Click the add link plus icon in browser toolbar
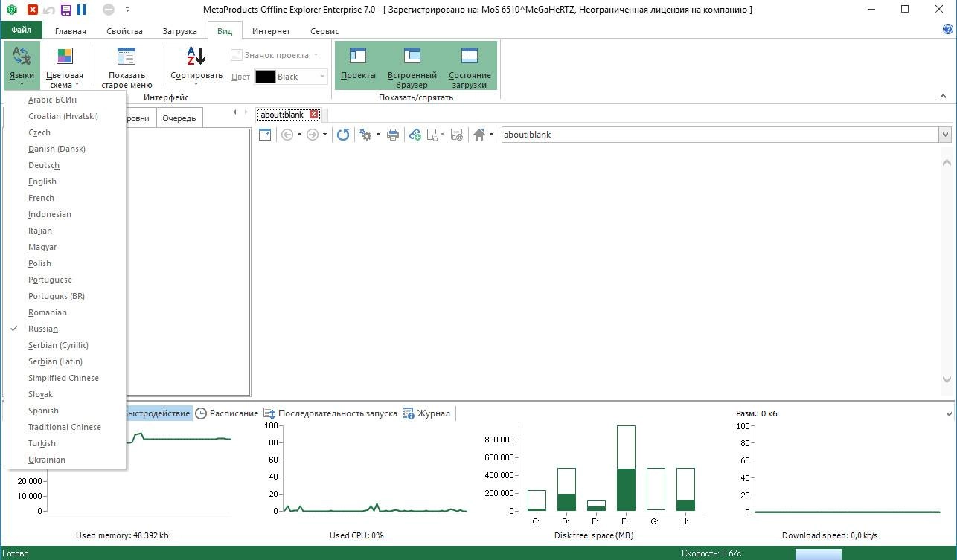Screen dimensions: 957x560 click(x=415, y=135)
